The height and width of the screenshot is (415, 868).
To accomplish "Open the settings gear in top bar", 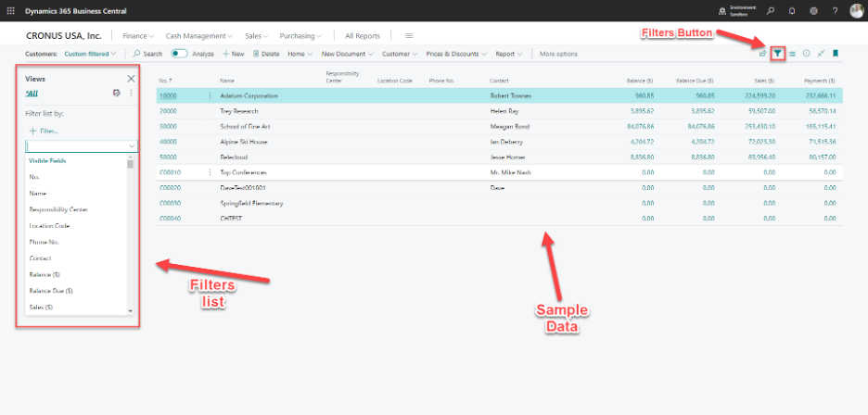I will (814, 10).
